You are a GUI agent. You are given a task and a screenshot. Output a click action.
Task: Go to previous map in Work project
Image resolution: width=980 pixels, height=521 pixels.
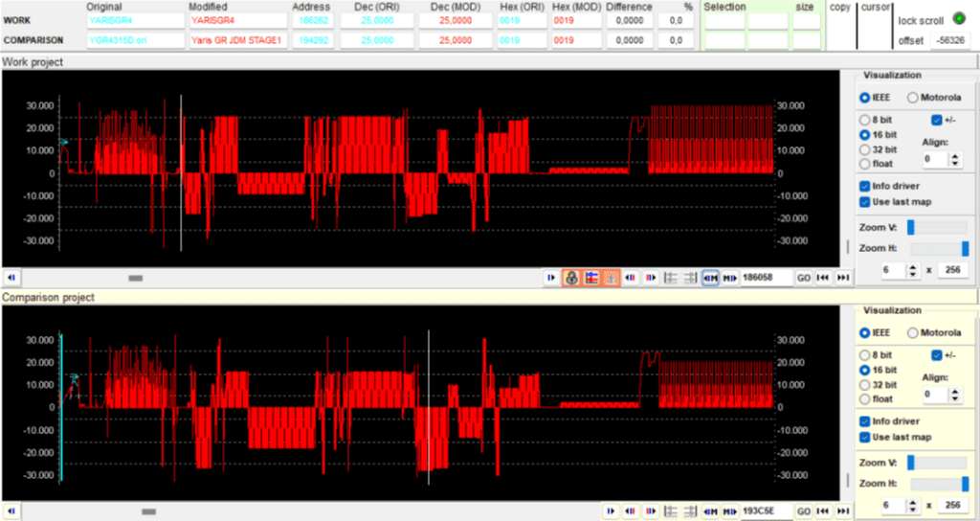710,278
